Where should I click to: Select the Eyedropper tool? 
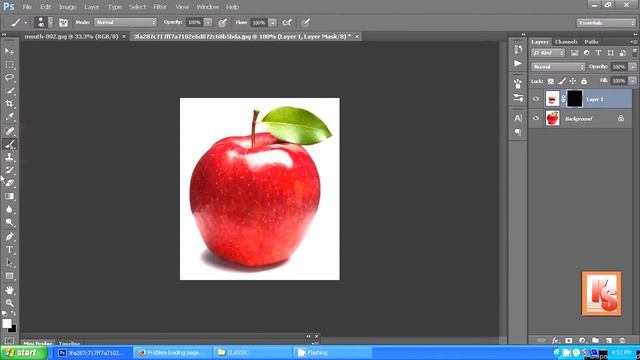click(9, 117)
